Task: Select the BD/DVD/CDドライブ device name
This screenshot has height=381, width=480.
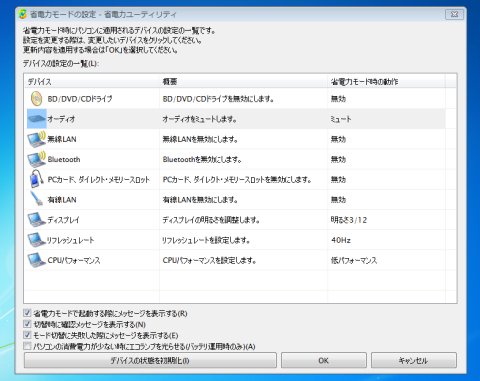Action: [80, 99]
